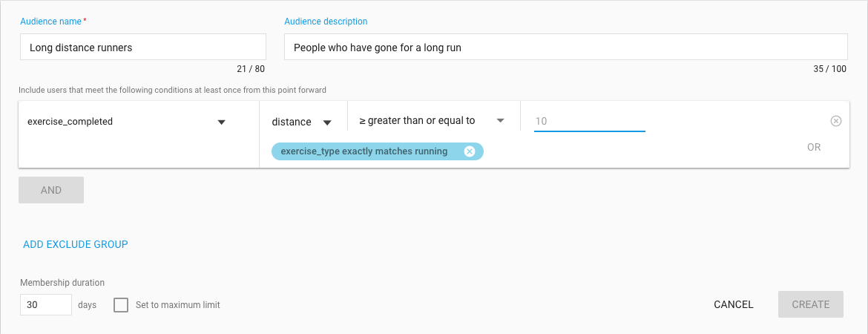The image size is (868, 334).
Task: Click the AND button below the condition
Action: (51, 190)
